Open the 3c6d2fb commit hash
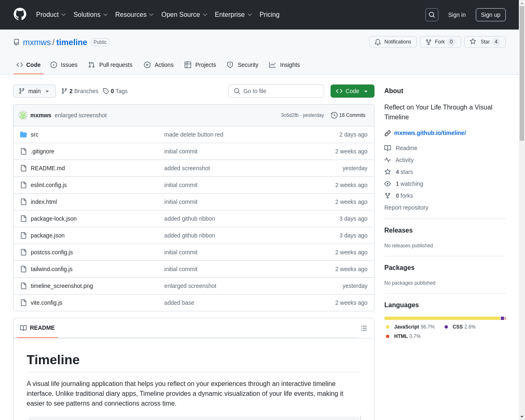This screenshot has height=420, width=525. [x=290, y=115]
